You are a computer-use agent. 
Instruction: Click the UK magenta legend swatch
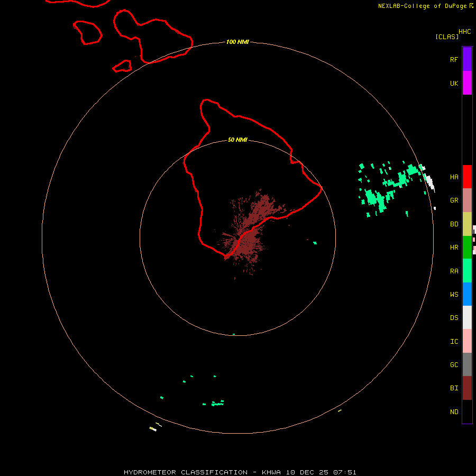click(467, 83)
